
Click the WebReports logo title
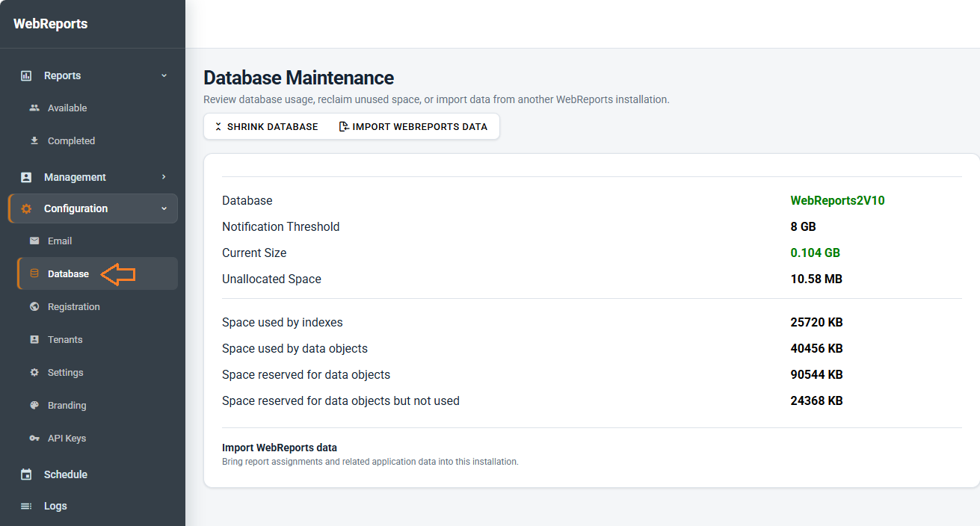pyautogui.click(x=50, y=24)
